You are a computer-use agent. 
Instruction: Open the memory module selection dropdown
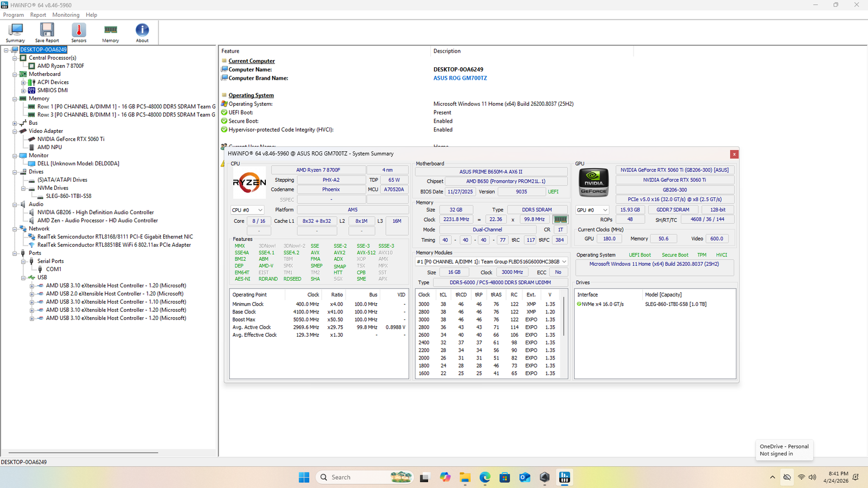point(491,262)
